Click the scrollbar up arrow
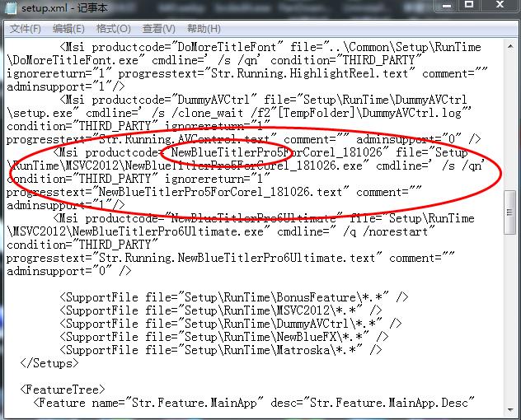 tap(510, 47)
